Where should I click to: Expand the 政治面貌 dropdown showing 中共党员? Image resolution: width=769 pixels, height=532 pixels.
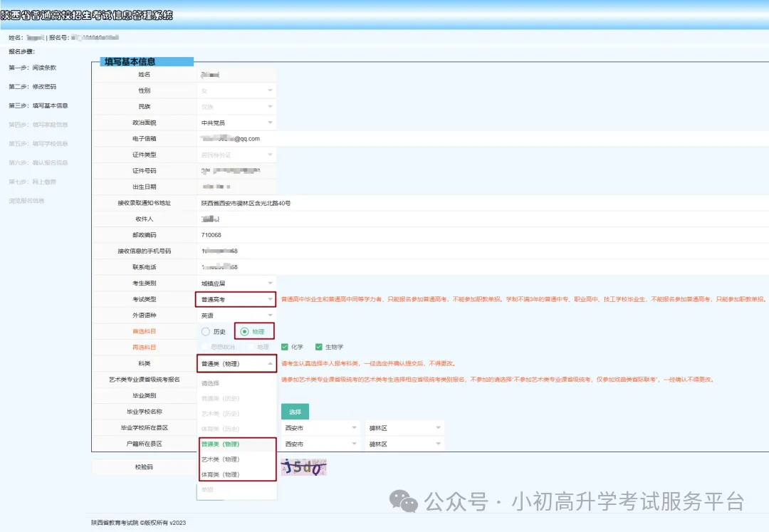click(x=236, y=123)
